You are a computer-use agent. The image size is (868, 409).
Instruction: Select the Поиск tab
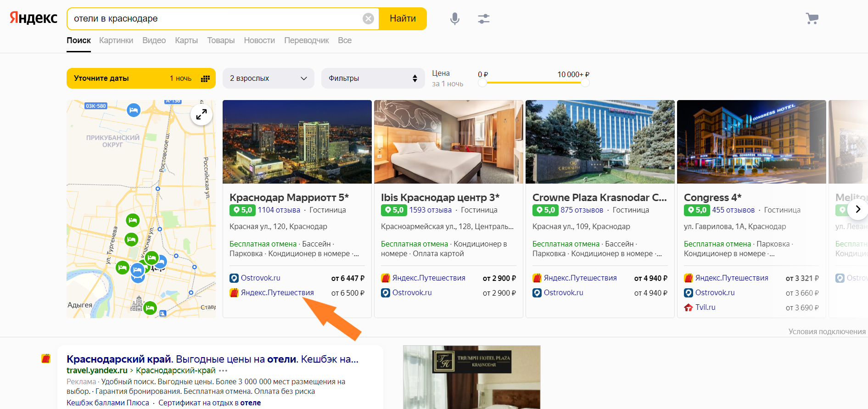[x=78, y=40]
